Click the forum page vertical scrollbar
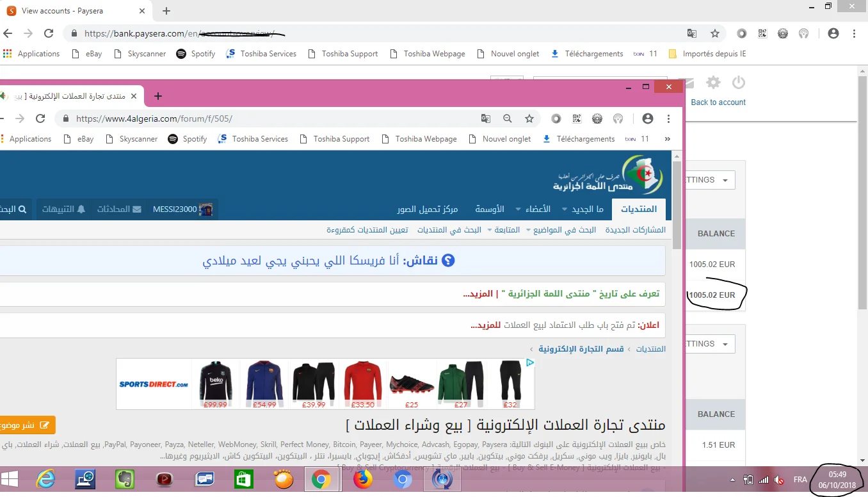Viewport: 868px width, 497px height. coord(677,205)
